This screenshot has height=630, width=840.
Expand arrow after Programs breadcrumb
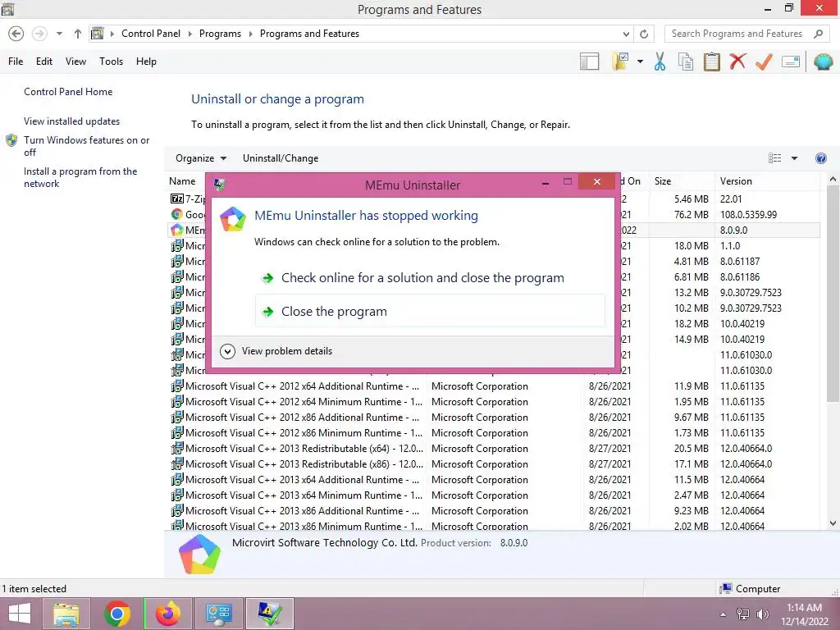(x=250, y=34)
